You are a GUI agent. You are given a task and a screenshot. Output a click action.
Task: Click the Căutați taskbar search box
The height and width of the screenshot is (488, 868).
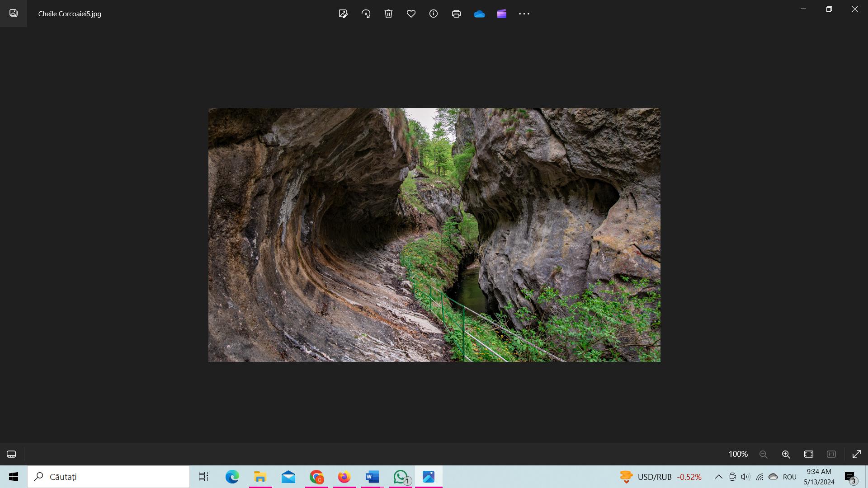point(108,477)
